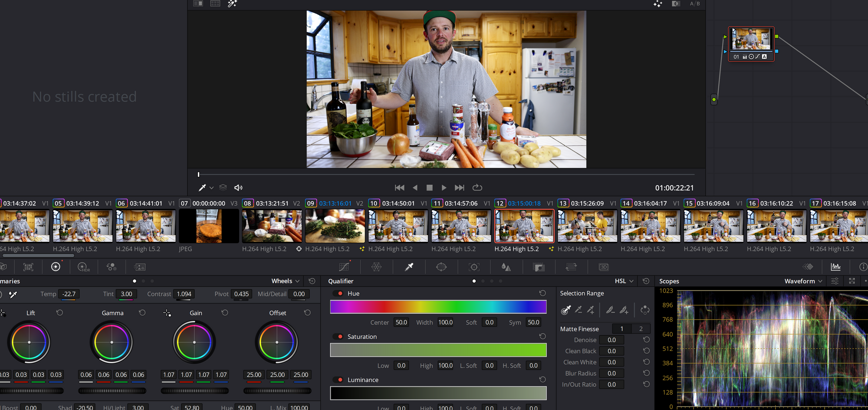868x410 pixels.
Task: Jump to the first frame
Action: [x=399, y=188]
